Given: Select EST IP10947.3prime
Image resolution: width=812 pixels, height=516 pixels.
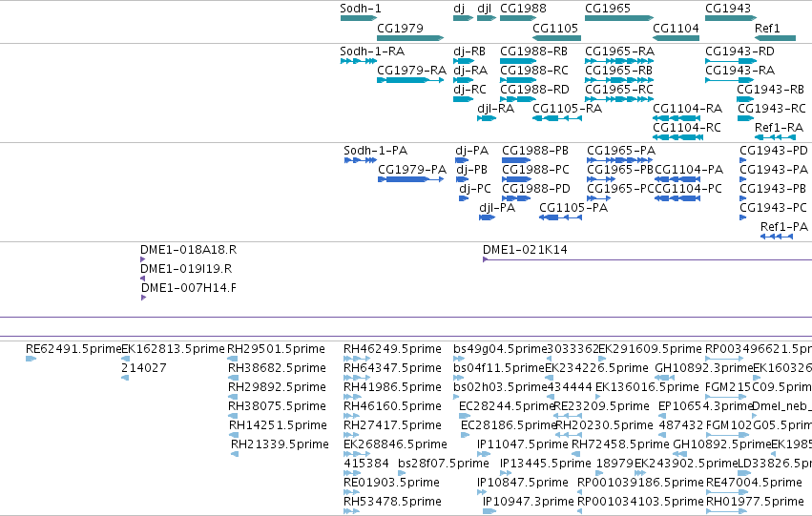Looking at the screenshot, I should [x=489, y=511].
